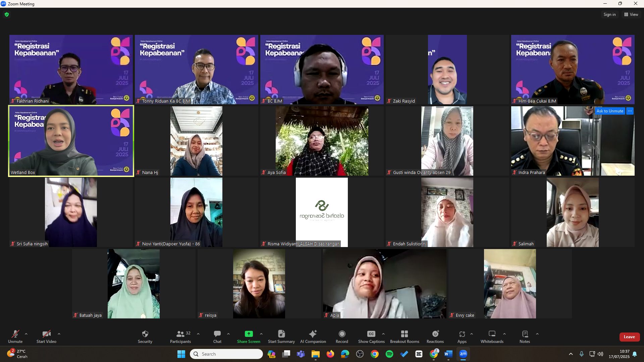The width and height of the screenshot is (644, 362).
Task: Leave the meeting
Action: pos(629,337)
